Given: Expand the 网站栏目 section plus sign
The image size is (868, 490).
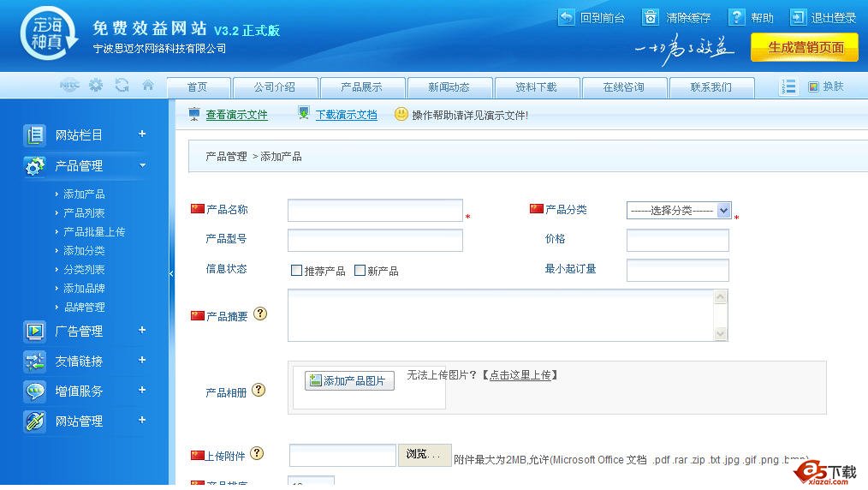Looking at the screenshot, I should coord(142,134).
